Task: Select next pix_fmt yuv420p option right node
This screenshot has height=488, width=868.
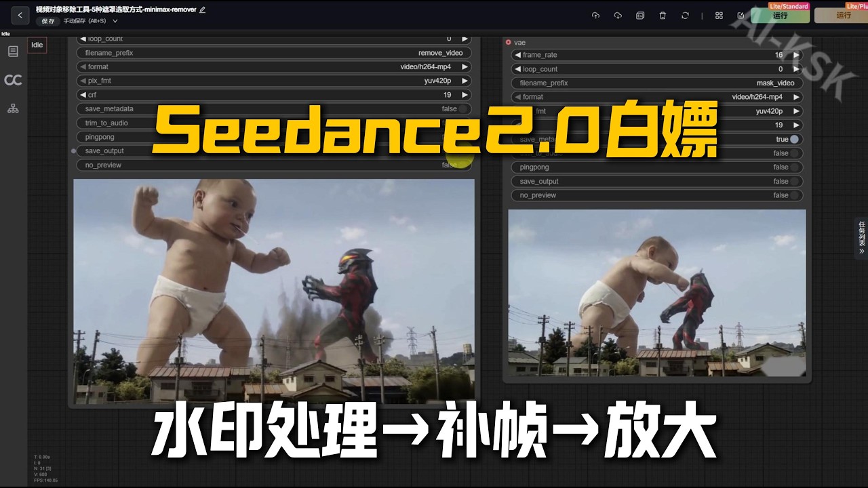Action: [795, 111]
